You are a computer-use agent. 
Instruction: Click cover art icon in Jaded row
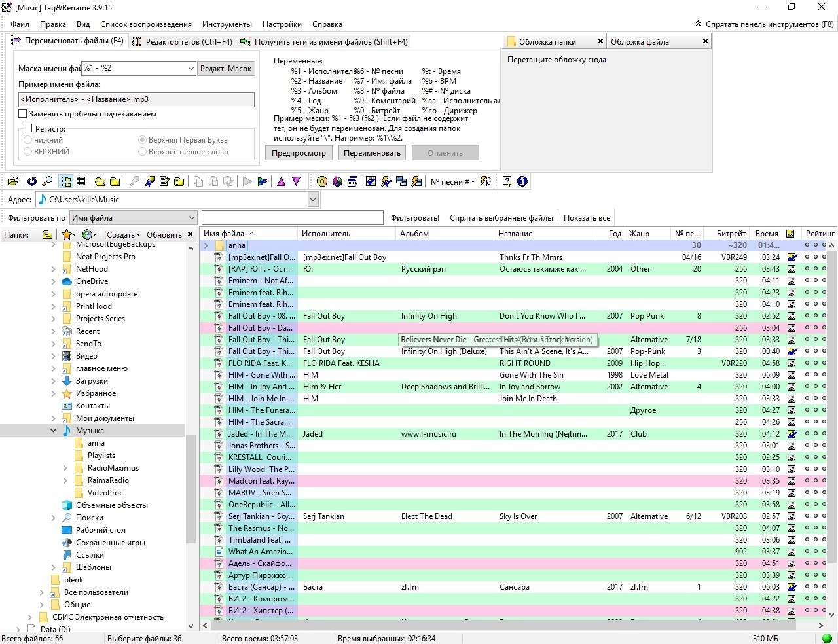[792, 434]
